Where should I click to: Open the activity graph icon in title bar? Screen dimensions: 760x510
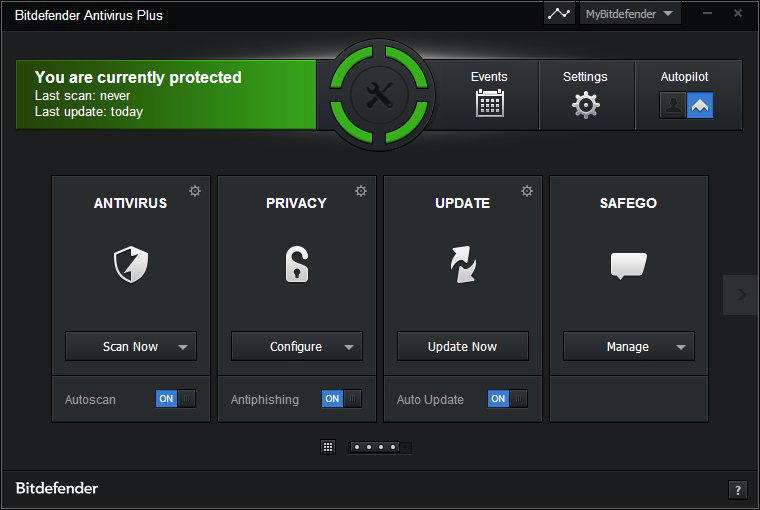pos(559,14)
